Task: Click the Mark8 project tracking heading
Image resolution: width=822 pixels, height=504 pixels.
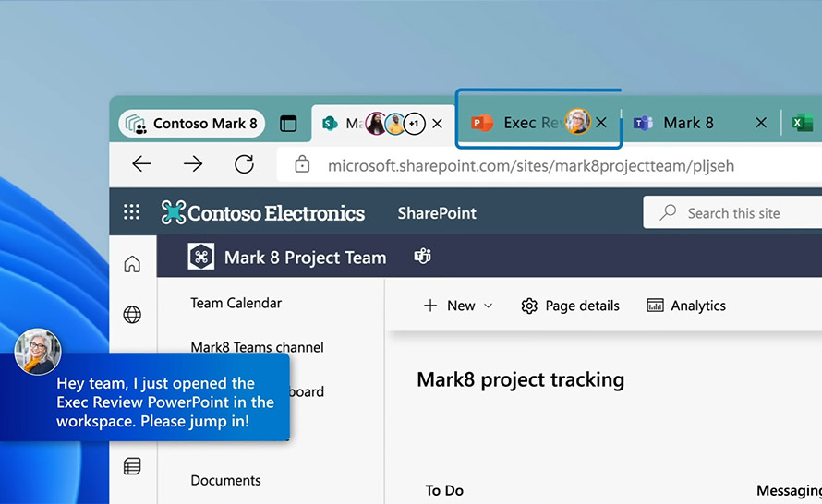Action: pos(521,379)
